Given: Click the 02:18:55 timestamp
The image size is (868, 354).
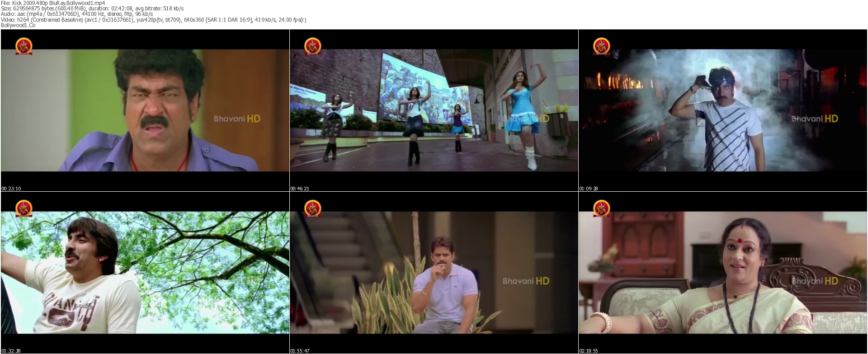Looking at the screenshot, I should coord(589,351).
